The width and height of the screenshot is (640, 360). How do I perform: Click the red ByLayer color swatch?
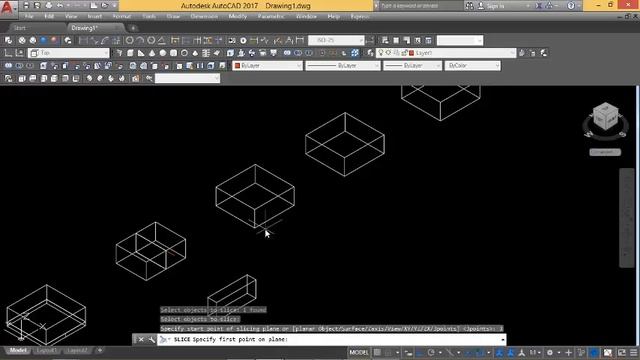pos(238,66)
